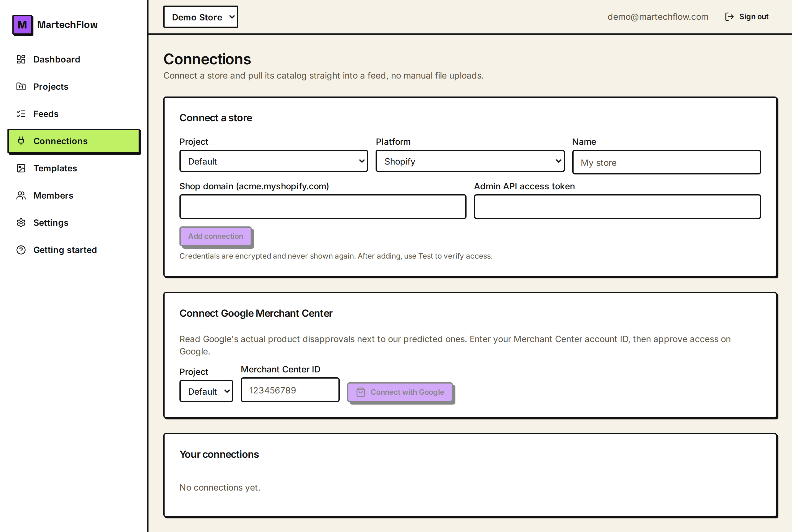The image size is (792, 532).
Task: Click the 'Read Google's actual product disapprovals' description
Action: (455, 345)
